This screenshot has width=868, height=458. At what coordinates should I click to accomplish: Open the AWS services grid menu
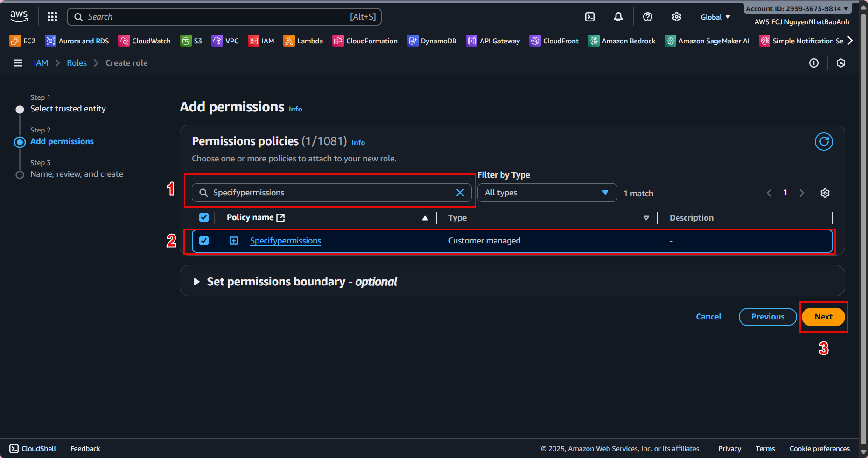pyautogui.click(x=52, y=17)
